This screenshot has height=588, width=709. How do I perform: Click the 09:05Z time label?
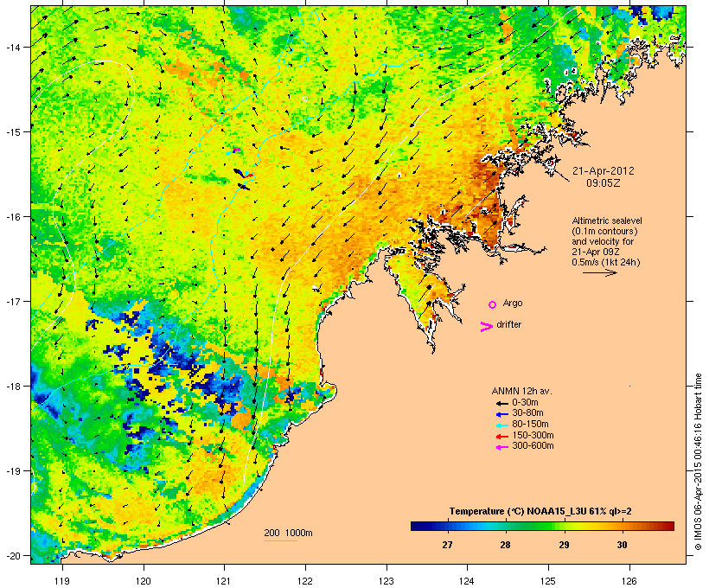604,183
